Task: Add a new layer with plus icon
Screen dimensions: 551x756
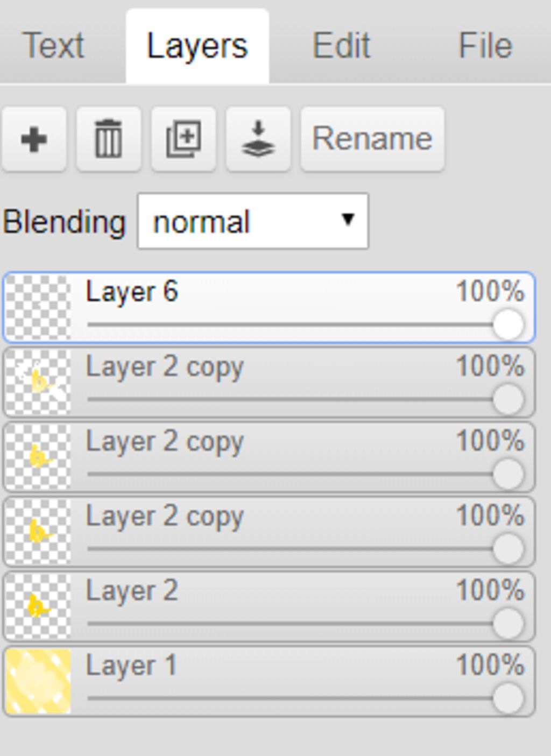Action: coord(34,139)
